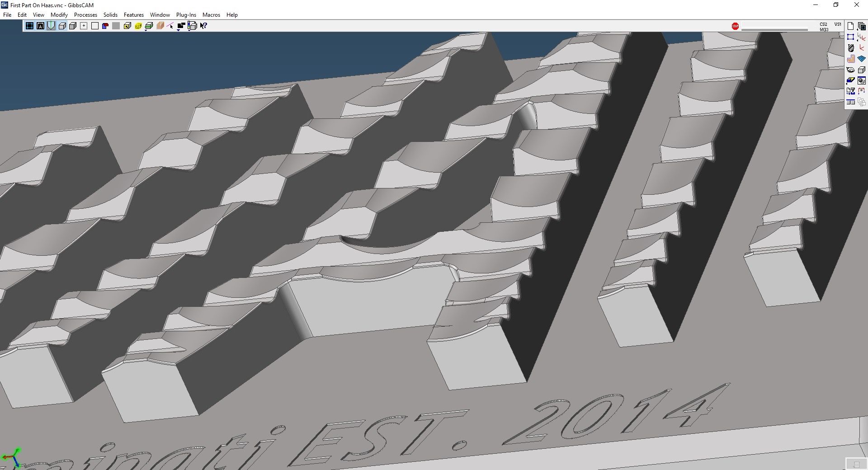Select the dashed box with plus icon

coord(84,26)
